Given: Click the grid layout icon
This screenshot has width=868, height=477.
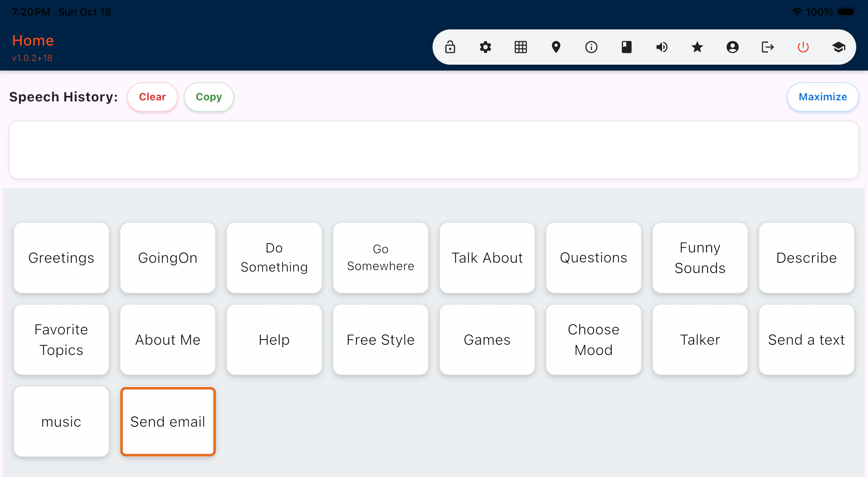Looking at the screenshot, I should pyautogui.click(x=521, y=47).
